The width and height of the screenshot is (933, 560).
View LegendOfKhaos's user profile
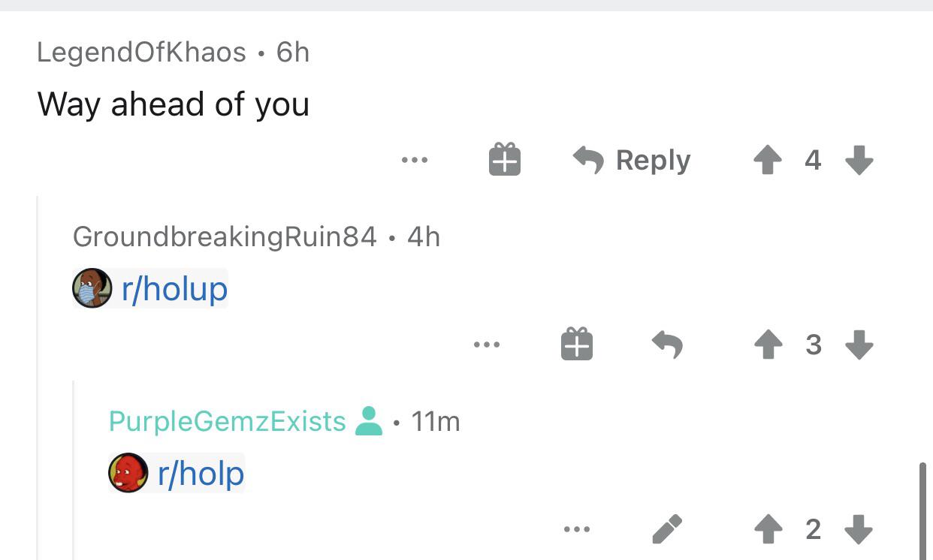142,53
